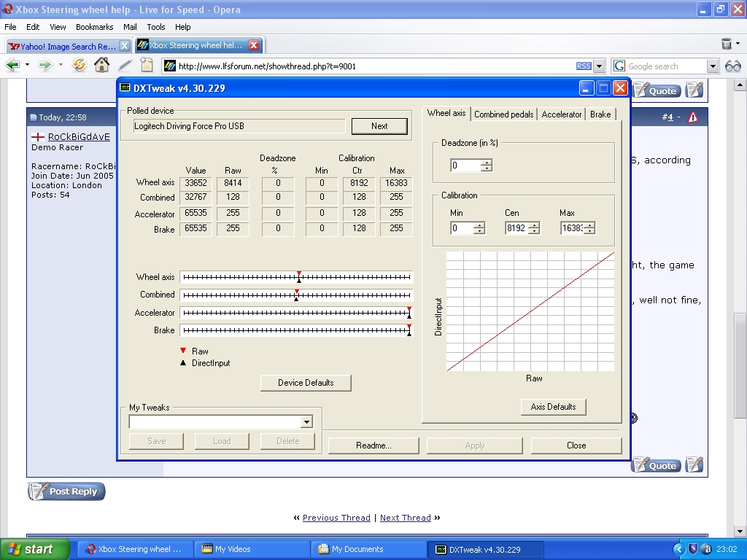Click the Post Reply button

click(66, 491)
